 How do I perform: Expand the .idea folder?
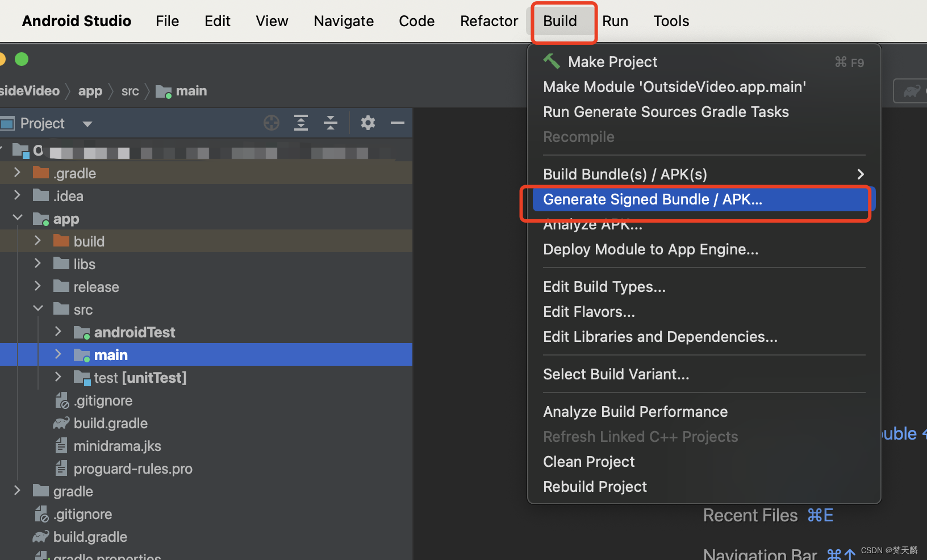click(17, 195)
